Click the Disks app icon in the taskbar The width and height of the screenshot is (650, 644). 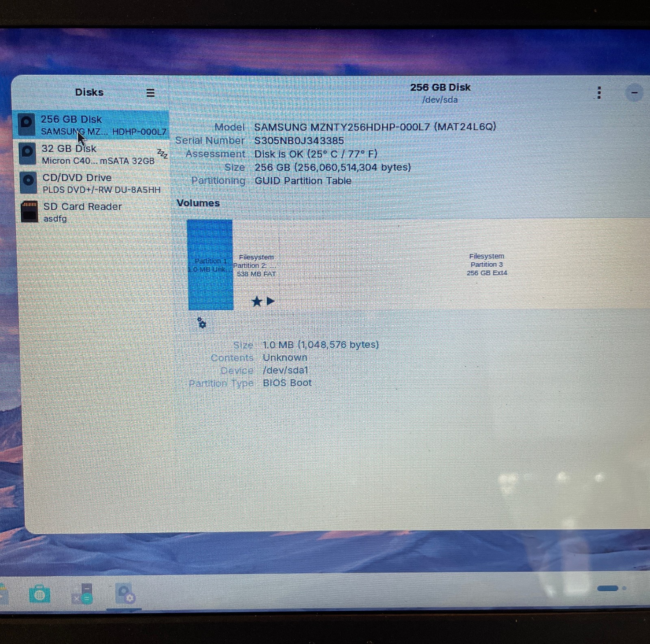click(x=125, y=594)
